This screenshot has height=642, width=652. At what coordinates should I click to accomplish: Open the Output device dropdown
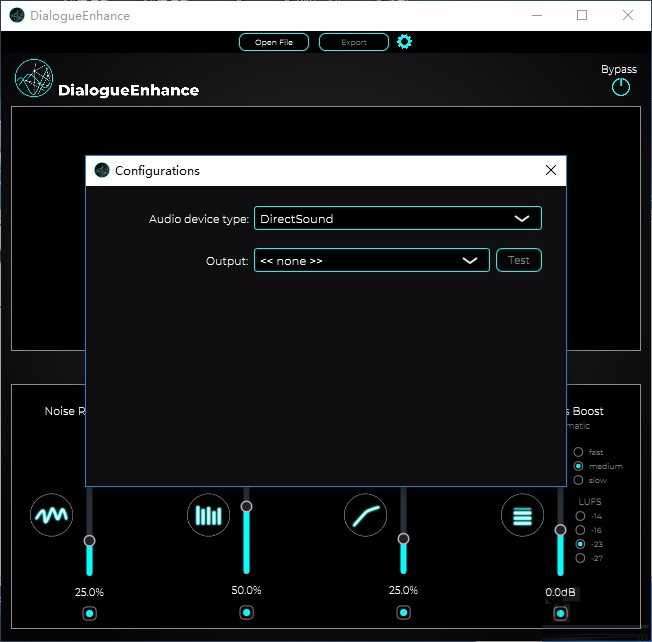point(372,261)
